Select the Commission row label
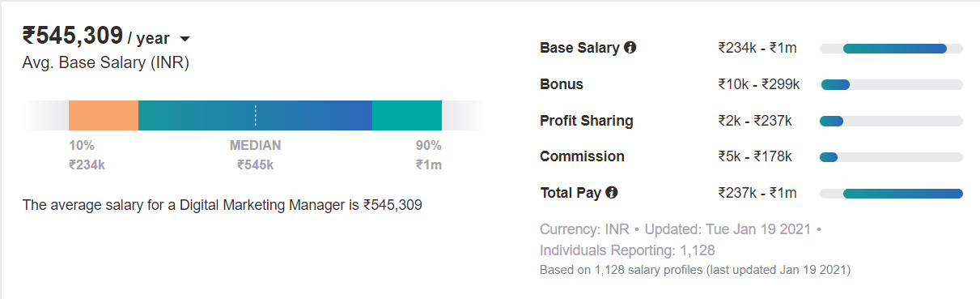The height and width of the screenshot is (299, 980). tap(583, 156)
